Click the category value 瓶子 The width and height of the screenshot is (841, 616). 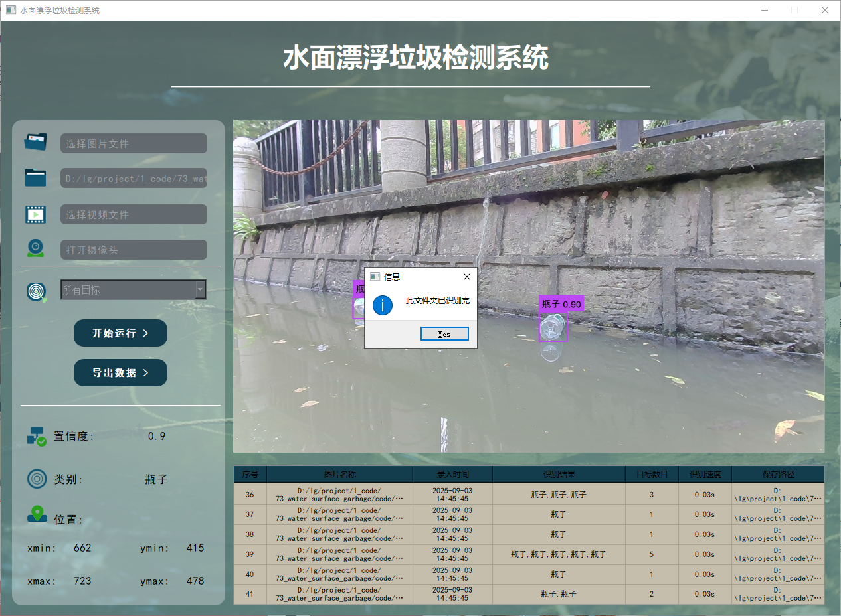pos(157,479)
